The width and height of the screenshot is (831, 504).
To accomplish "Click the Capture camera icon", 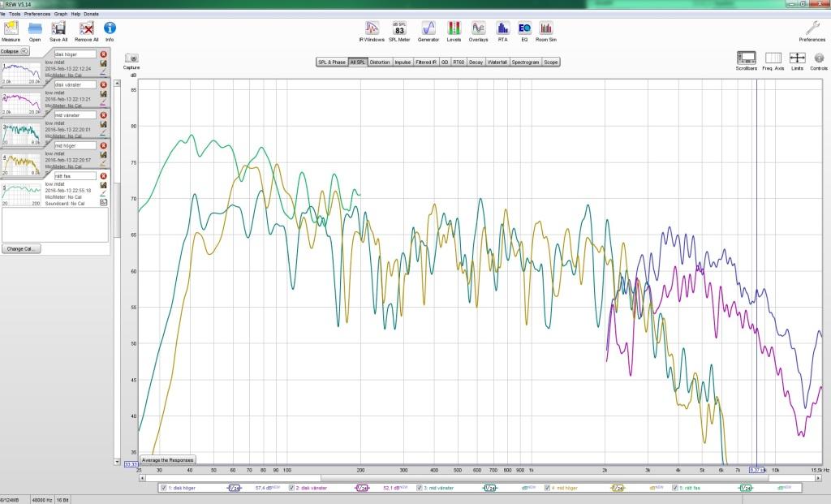I will [x=131, y=58].
